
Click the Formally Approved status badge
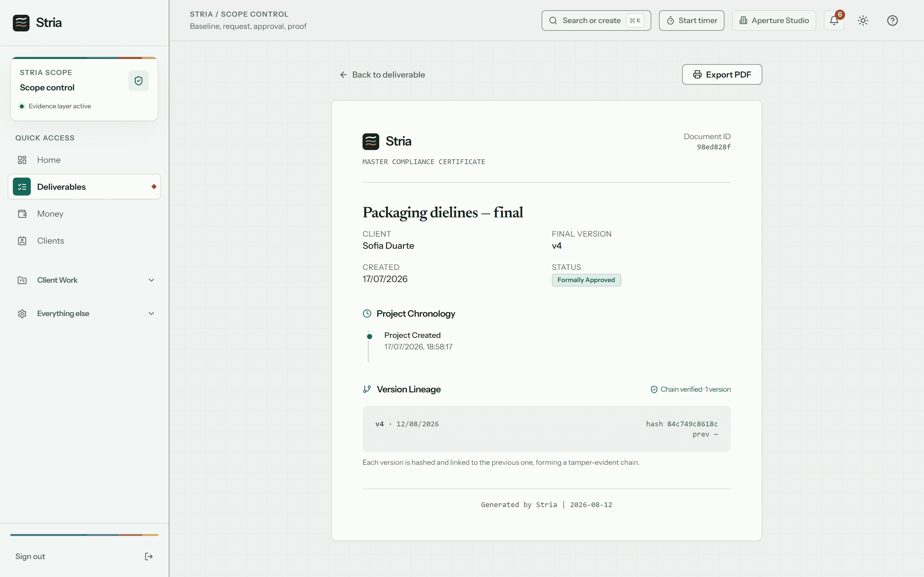click(586, 280)
